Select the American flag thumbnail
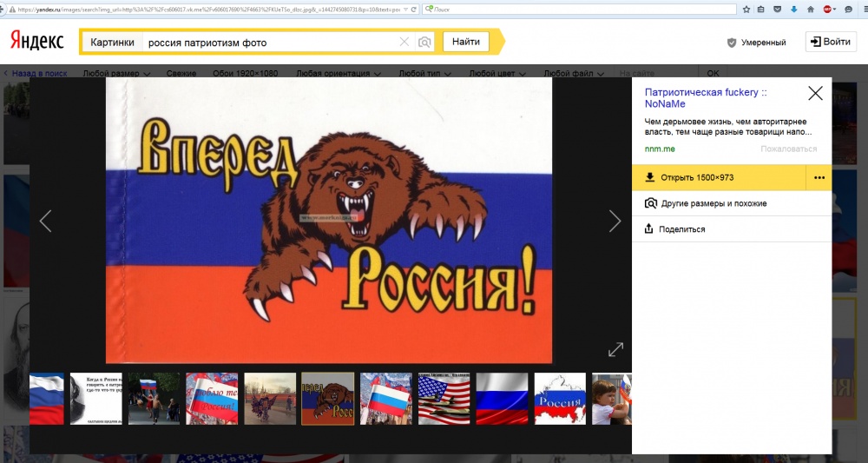 (x=444, y=399)
